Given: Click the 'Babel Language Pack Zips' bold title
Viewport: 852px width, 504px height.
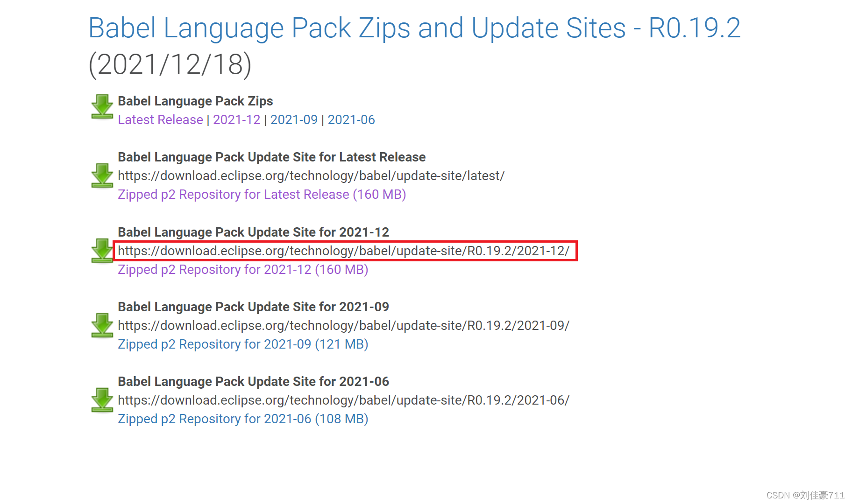Looking at the screenshot, I should click(x=195, y=101).
